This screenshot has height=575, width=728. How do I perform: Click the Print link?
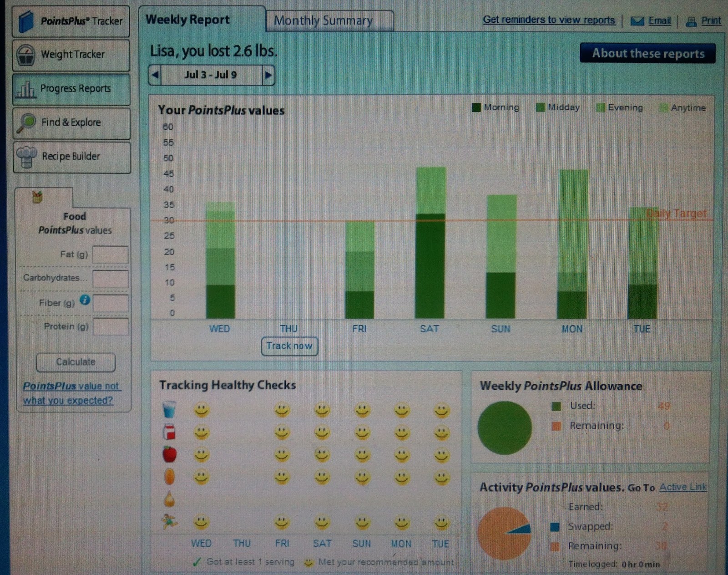(x=711, y=20)
